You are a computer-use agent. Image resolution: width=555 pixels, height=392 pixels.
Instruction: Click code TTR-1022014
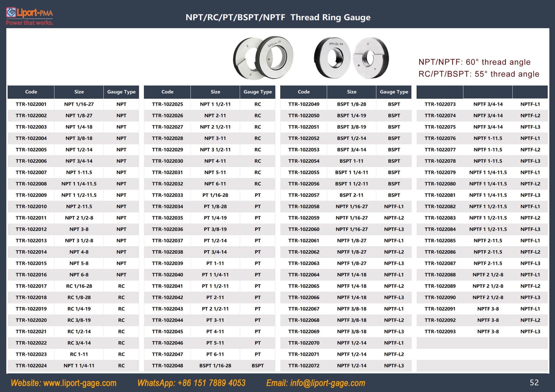coord(31,252)
